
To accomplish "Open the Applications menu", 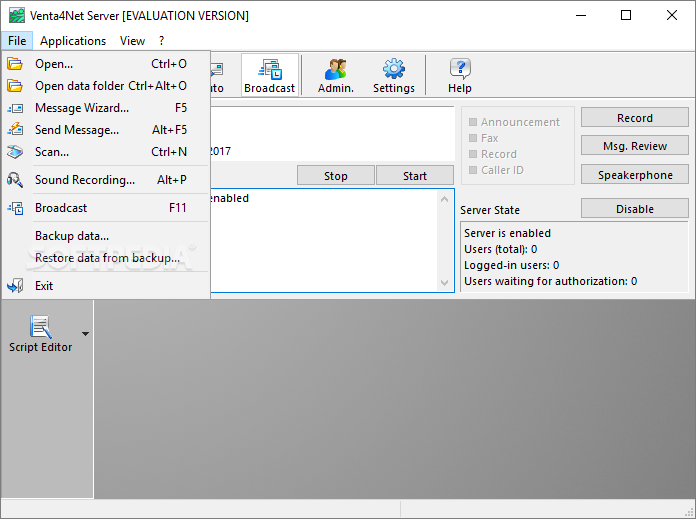I will point(73,41).
